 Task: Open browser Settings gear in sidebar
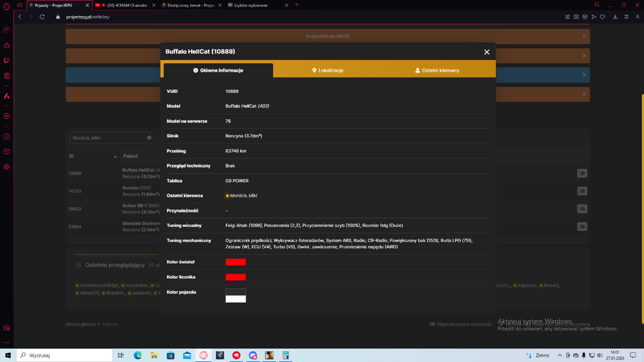[x=6, y=167]
